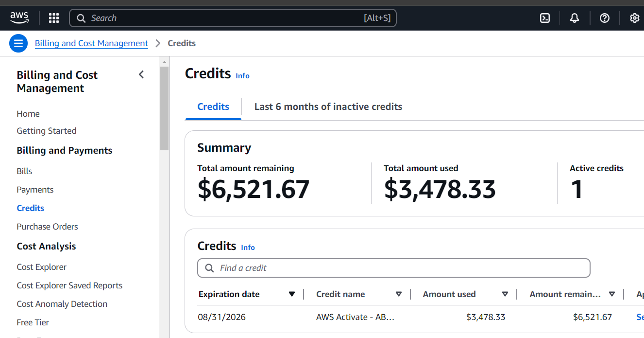Click the top AWS Search field
Viewport: 644px width, 338px height.
(233, 18)
